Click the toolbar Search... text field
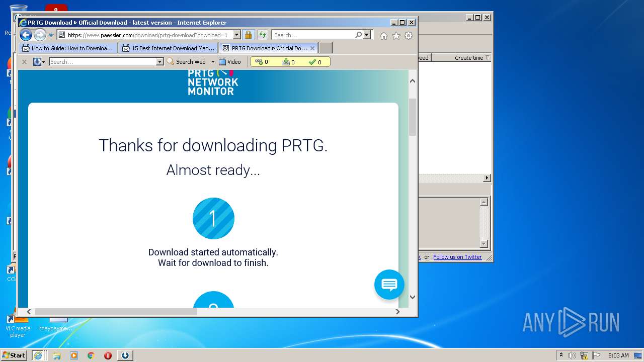This screenshot has height=362, width=644. pyautogui.click(x=103, y=62)
